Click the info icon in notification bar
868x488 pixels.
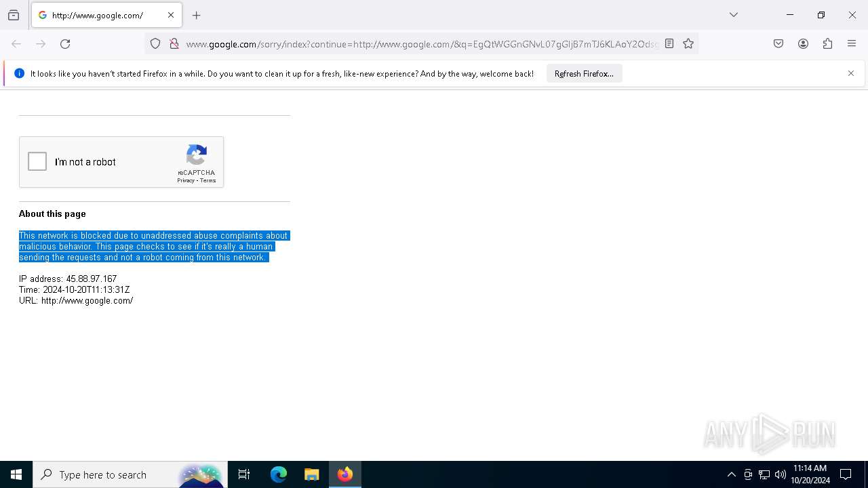point(19,73)
